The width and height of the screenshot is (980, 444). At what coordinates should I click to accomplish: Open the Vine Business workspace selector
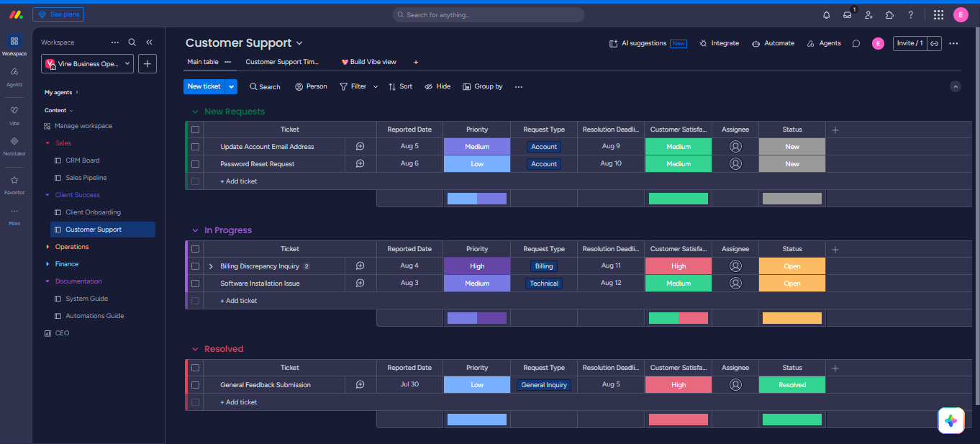88,63
